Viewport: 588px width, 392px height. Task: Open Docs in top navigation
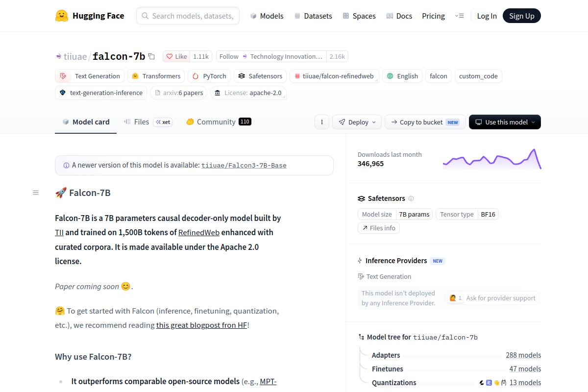[x=399, y=16]
